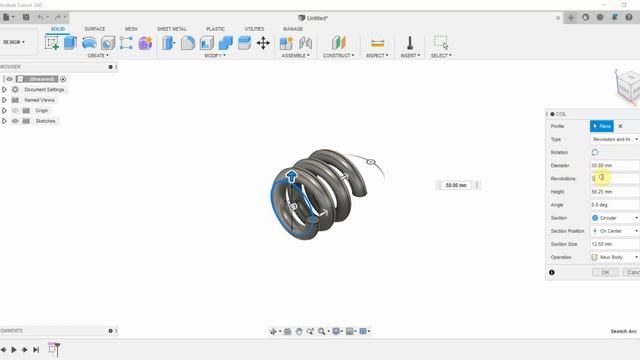The image size is (640, 360).
Task: Click the Profile Plane select button
Action: point(602,126)
